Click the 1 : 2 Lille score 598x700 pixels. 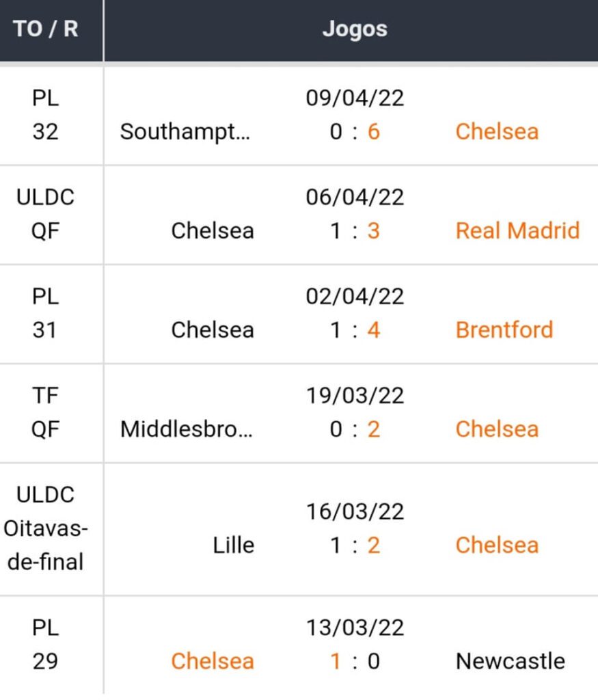(355, 545)
